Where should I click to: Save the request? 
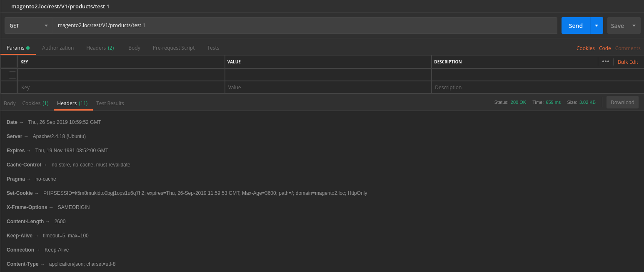tap(617, 25)
